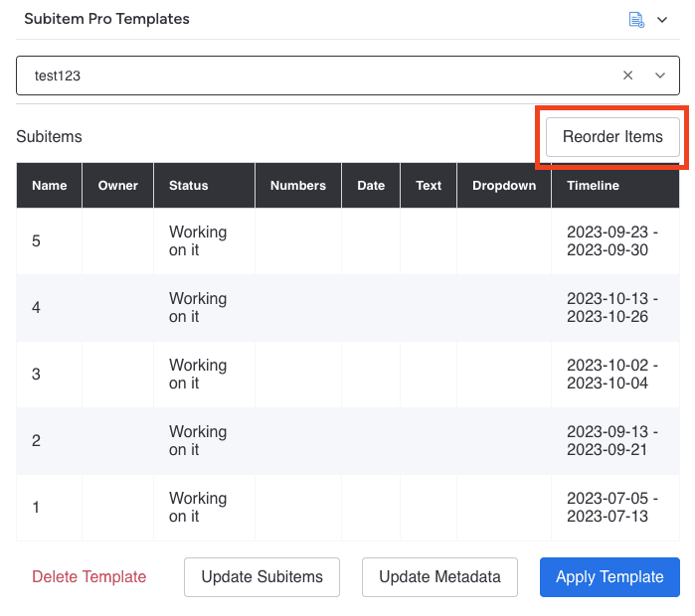Click the Working on it status in row 1
The width and height of the screenshot is (695, 616).
[x=198, y=507]
